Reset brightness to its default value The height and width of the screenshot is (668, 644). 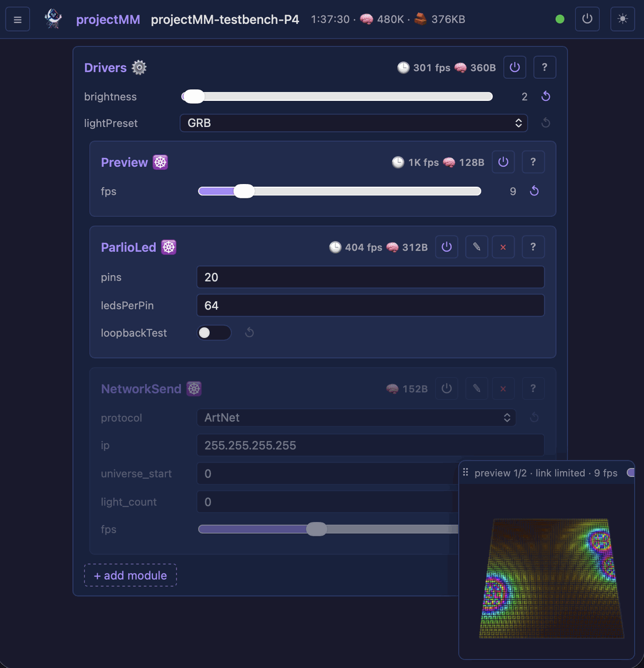[546, 96]
